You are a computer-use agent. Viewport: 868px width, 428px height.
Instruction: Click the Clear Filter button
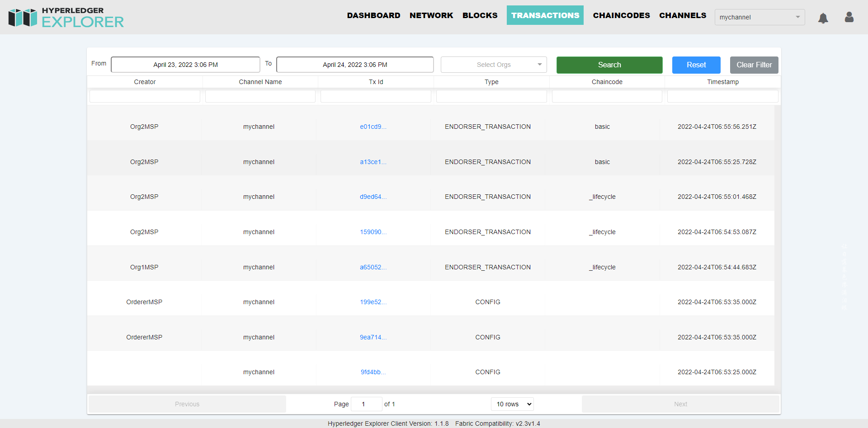754,65
